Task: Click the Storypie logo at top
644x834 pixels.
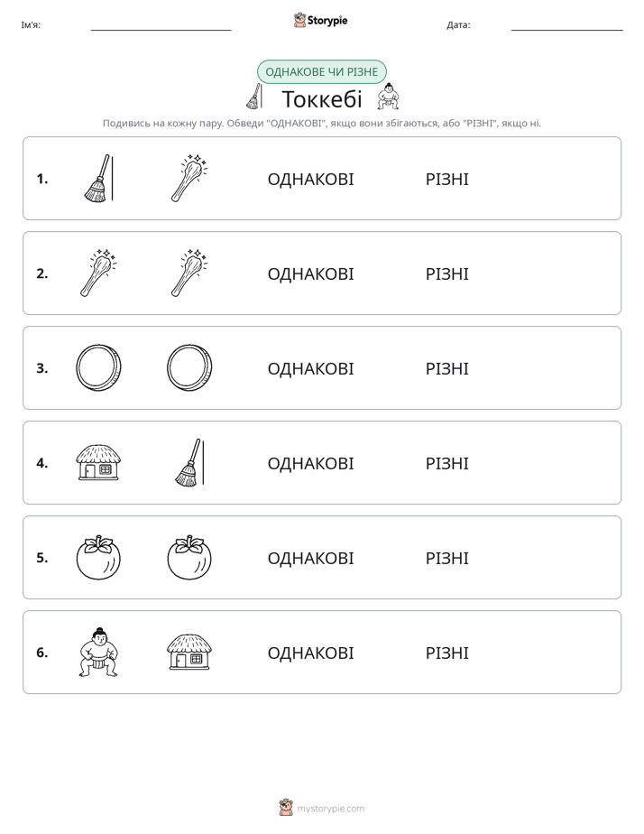Action: click(x=321, y=20)
